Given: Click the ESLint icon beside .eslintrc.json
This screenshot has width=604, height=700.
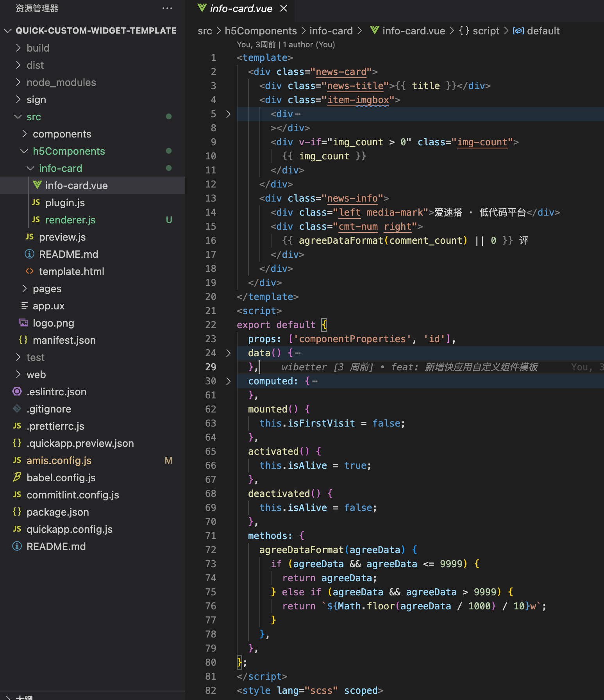Looking at the screenshot, I should pos(17,391).
